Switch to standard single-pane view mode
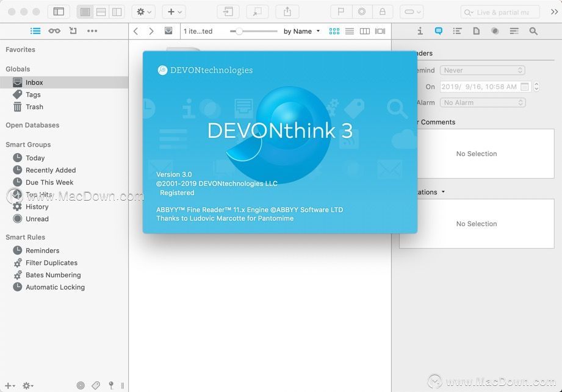 (x=85, y=12)
